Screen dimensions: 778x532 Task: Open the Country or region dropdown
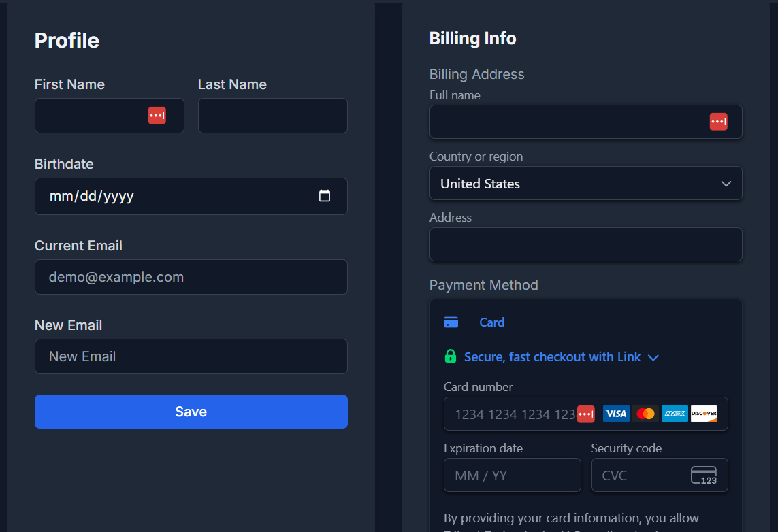(x=585, y=184)
